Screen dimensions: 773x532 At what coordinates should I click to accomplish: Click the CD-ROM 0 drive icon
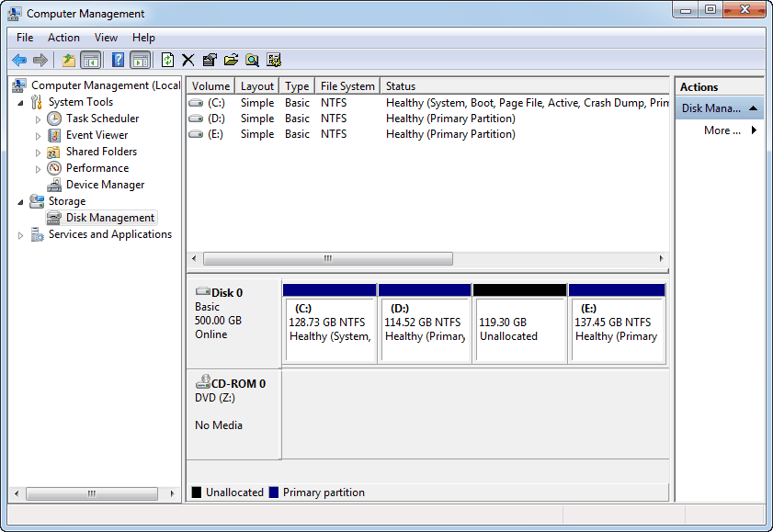(203, 381)
